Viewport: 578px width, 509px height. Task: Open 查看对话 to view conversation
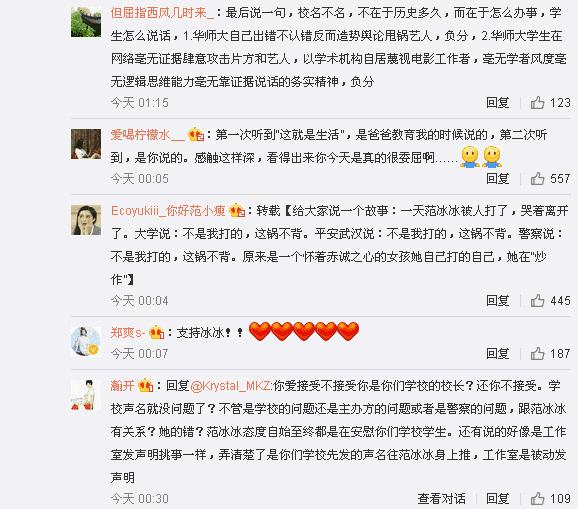click(441, 499)
